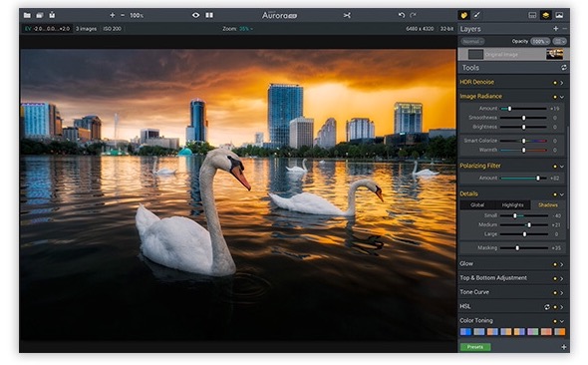Open the Opacity 100% dropdown
The image size is (588, 365).
click(x=540, y=42)
